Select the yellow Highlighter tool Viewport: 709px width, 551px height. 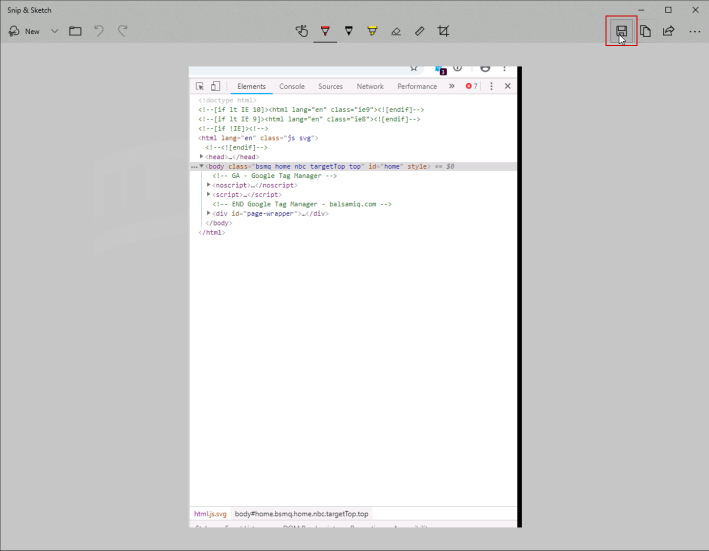point(372,31)
